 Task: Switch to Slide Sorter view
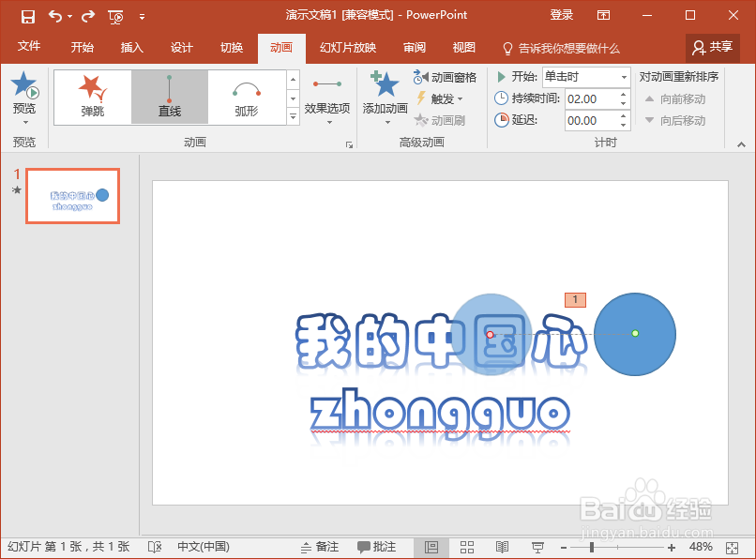[467, 548]
